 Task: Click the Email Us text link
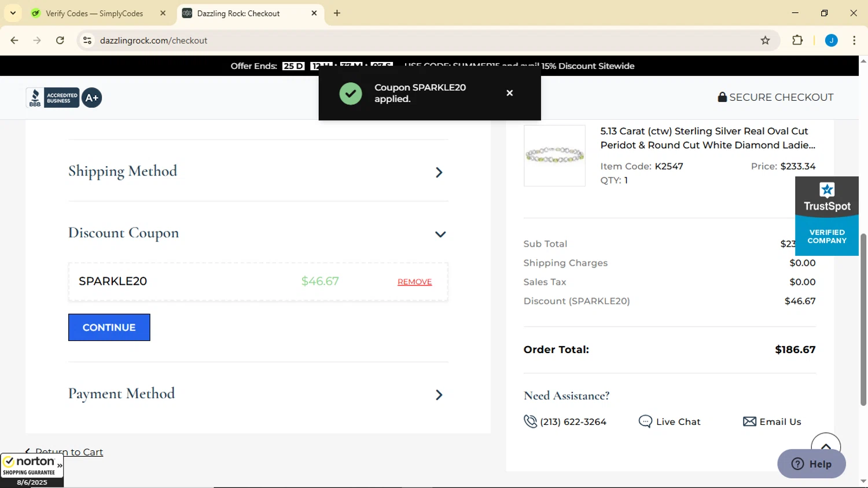781,422
